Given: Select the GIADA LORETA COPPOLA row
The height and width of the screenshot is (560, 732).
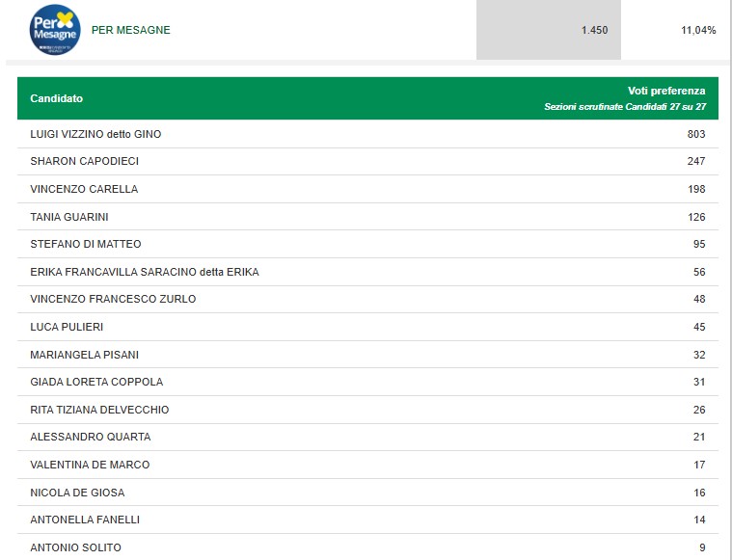Looking at the screenshot, I should point(367,382).
